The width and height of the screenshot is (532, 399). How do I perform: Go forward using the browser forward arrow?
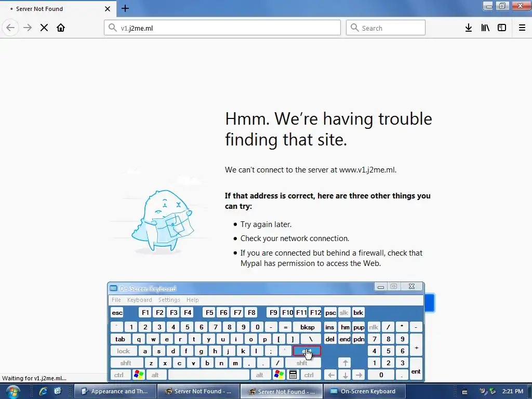[x=28, y=28]
